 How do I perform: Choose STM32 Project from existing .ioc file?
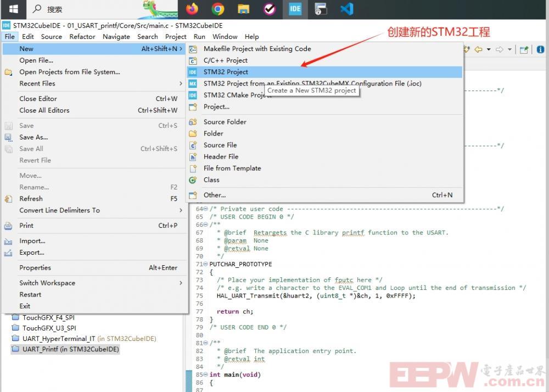click(x=324, y=83)
